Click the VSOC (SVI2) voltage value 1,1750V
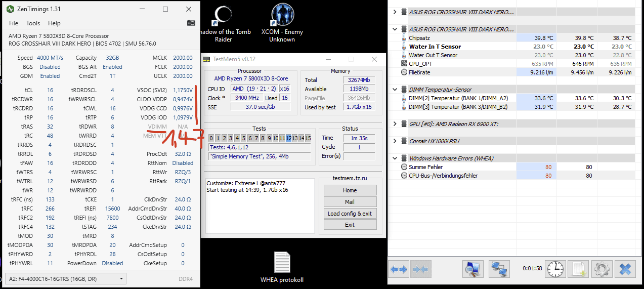 pos(183,90)
